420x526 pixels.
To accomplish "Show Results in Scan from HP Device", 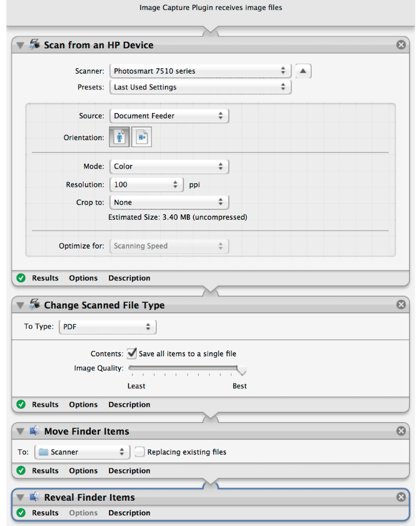I will (45, 278).
